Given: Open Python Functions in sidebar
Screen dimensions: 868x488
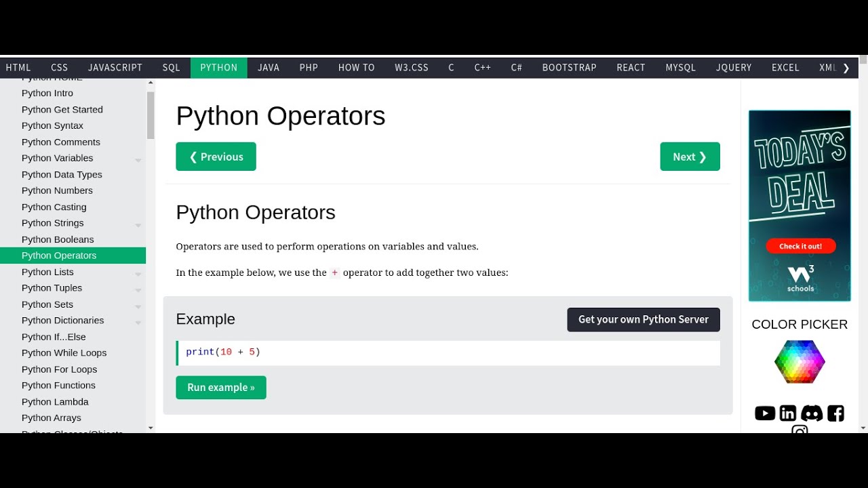Looking at the screenshot, I should [x=73, y=386].
